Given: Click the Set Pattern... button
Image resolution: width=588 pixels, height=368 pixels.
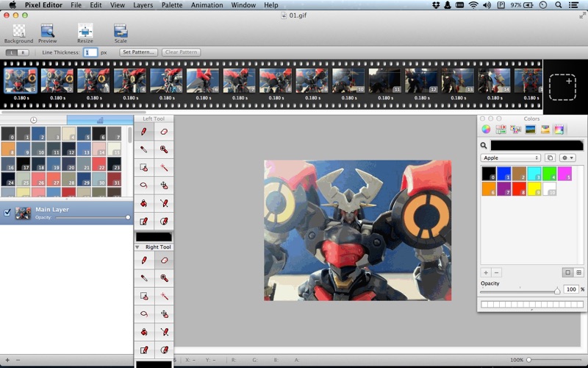Looking at the screenshot, I should point(139,53).
